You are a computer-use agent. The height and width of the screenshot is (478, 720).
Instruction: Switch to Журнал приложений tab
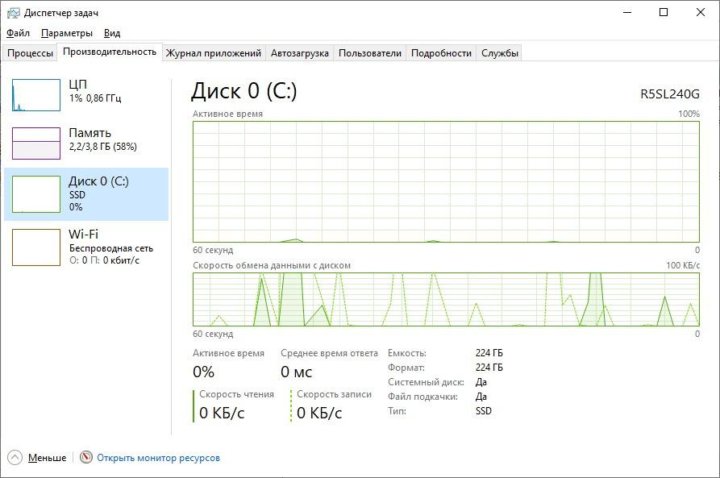pyautogui.click(x=213, y=53)
